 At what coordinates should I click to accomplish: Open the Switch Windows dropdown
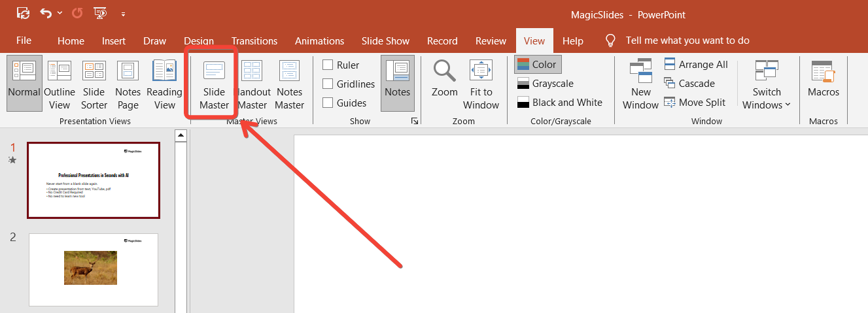pyautogui.click(x=767, y=84)
